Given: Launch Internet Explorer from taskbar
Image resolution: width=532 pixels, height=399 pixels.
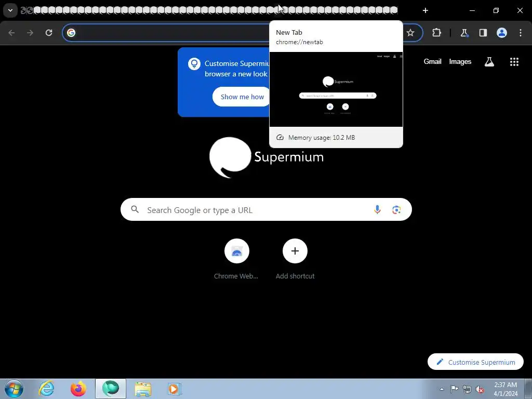Looking at the screenshot, I should coord(46,389).
